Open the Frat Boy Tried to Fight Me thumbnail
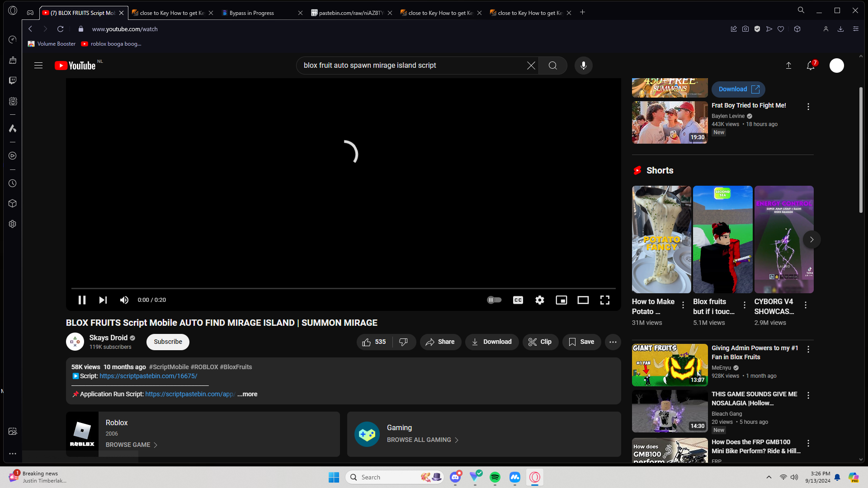868x488 pixels. coord(670,122)
